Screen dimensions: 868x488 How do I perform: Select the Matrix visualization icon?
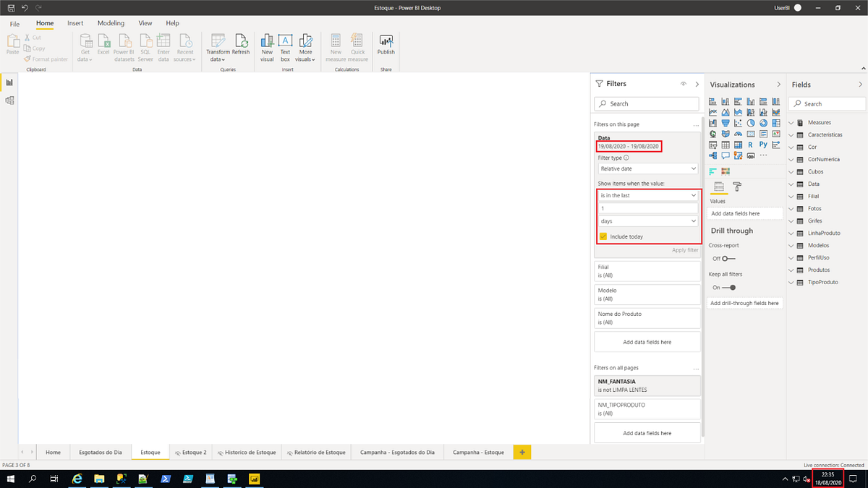pyautogui.click(x=738, y=144)
